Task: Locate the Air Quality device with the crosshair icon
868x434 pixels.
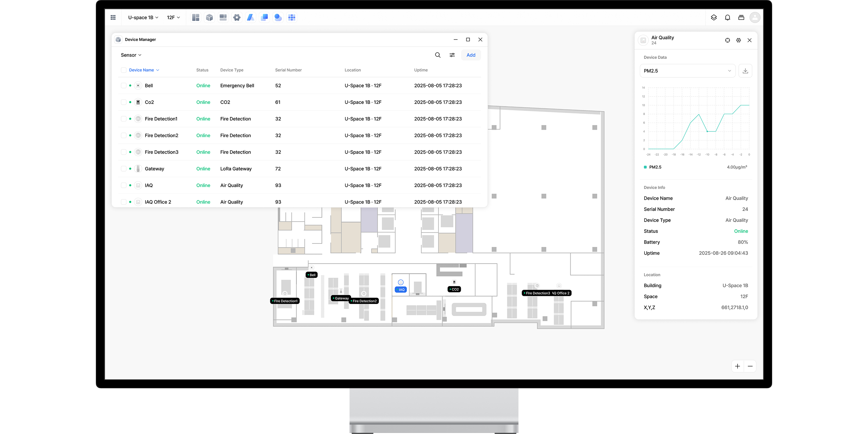Action: click(x=727, y=40)
